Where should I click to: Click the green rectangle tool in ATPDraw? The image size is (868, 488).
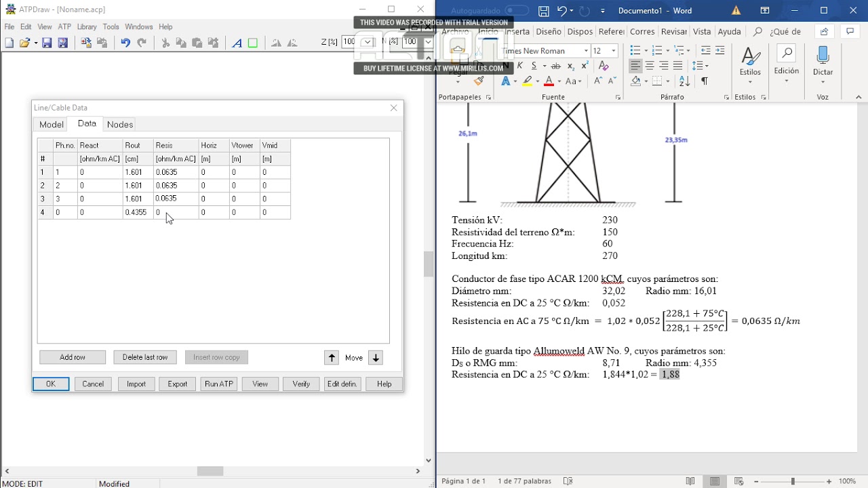tap(253, 43)
